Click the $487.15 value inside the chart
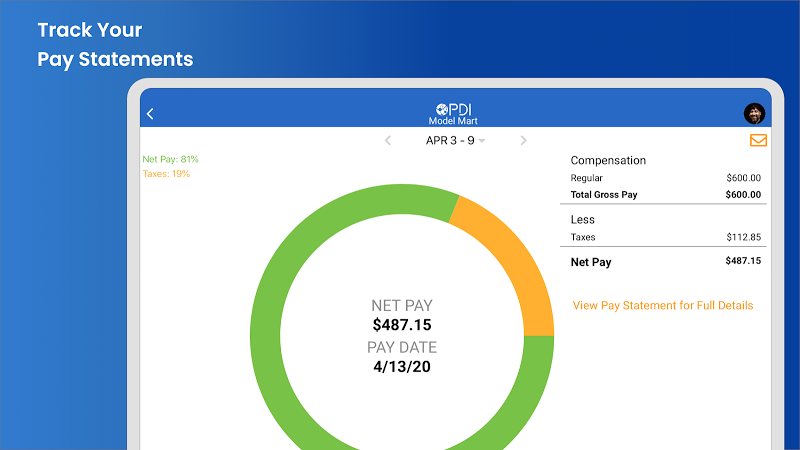This screenshot has width=800, height=450. coord(402,324)
